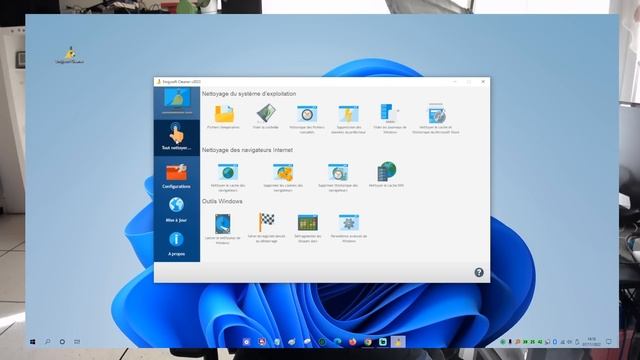Open the Windows Start menu

[33, 342]
